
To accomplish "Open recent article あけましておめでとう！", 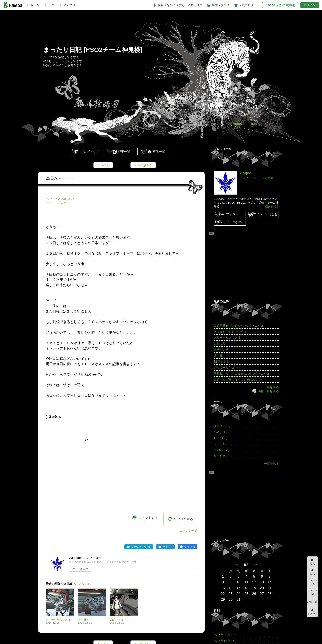I will [x=230, y=332].
